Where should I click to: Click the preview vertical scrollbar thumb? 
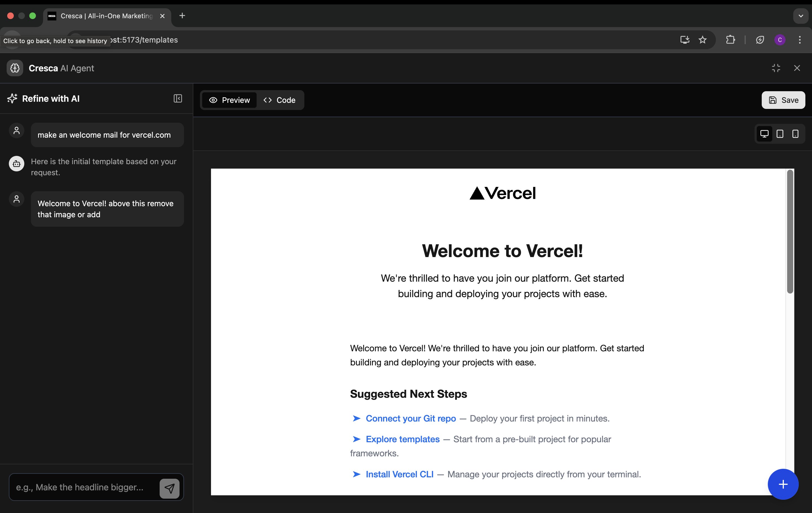coord(790,232)
